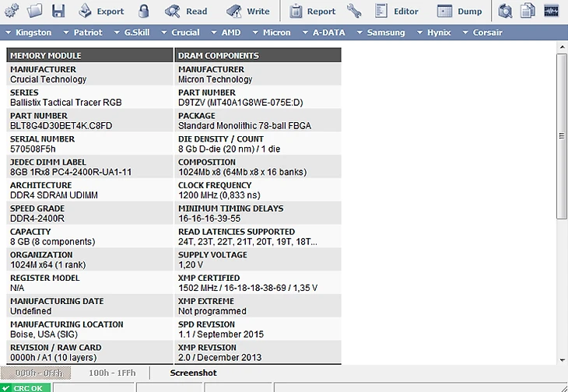Click the DDR4 SDRAM UDIMM value
The image size is (568, 392).
(x=54, y=195)
